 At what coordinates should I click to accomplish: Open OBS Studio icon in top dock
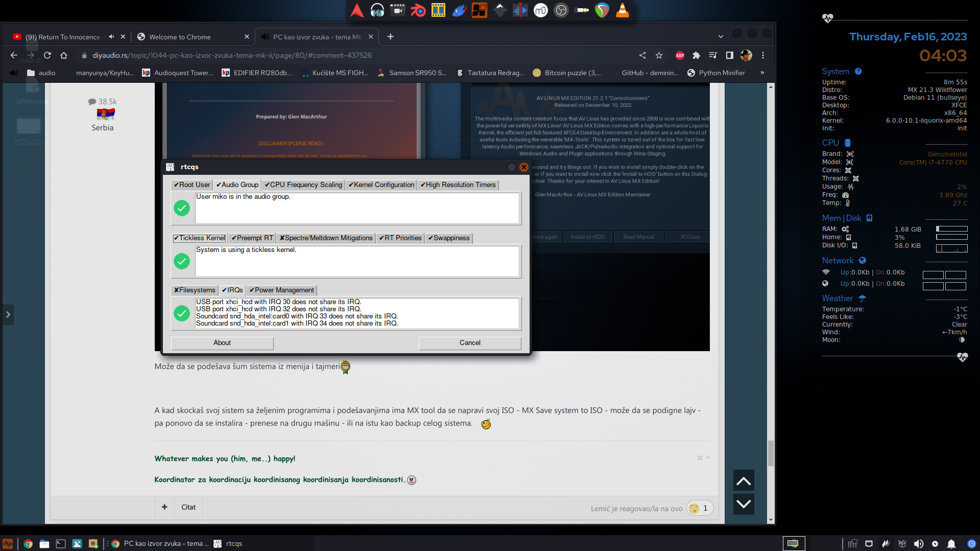(x=561, y=10)
